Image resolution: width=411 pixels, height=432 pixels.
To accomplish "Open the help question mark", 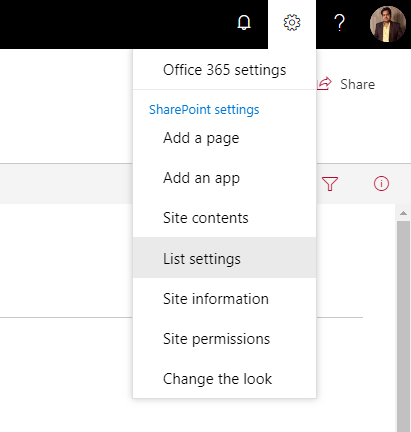I will (339, 23).
